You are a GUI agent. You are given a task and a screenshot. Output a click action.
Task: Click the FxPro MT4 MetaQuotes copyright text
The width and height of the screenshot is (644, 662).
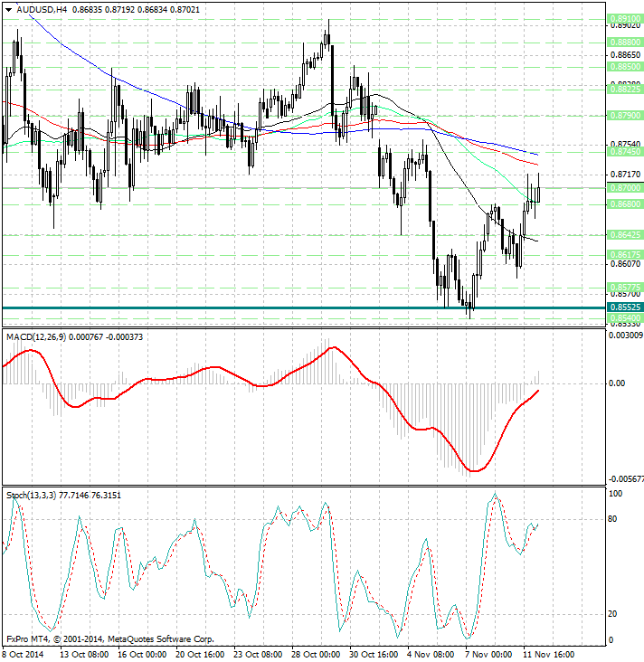pos(110,639)
